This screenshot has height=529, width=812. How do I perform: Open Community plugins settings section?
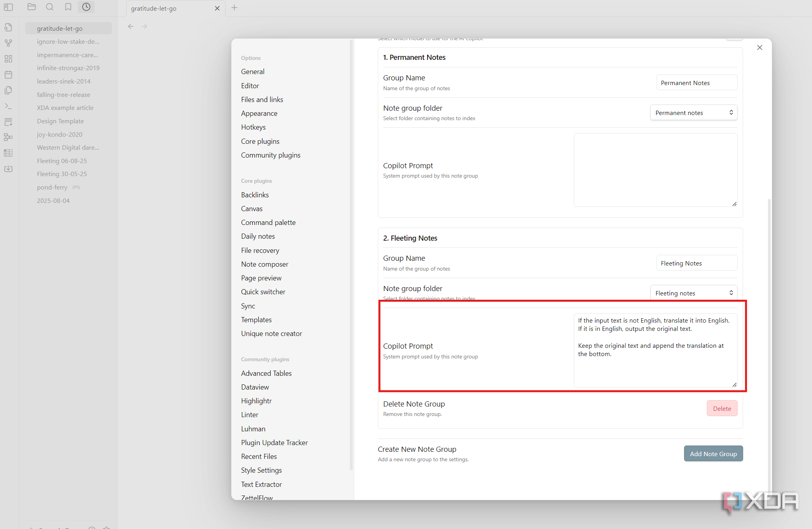click(x=270, y=155)
